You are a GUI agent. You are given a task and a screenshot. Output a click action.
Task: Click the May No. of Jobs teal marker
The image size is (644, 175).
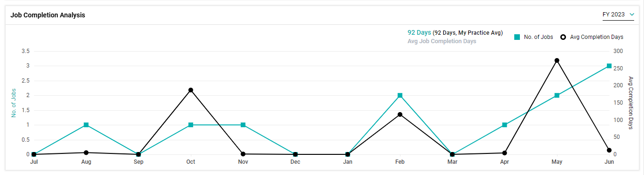(557, 95)
